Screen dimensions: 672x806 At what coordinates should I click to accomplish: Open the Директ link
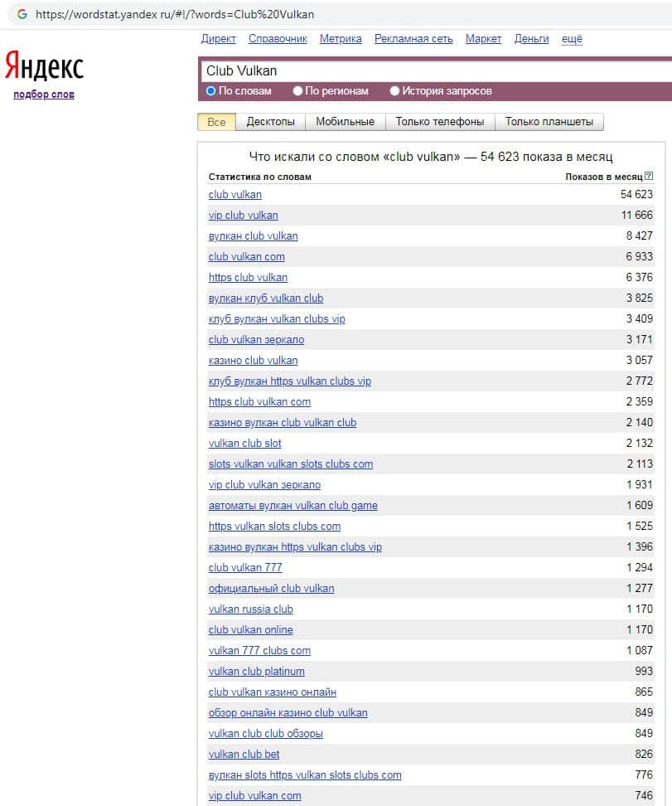(x=219, y=38)
